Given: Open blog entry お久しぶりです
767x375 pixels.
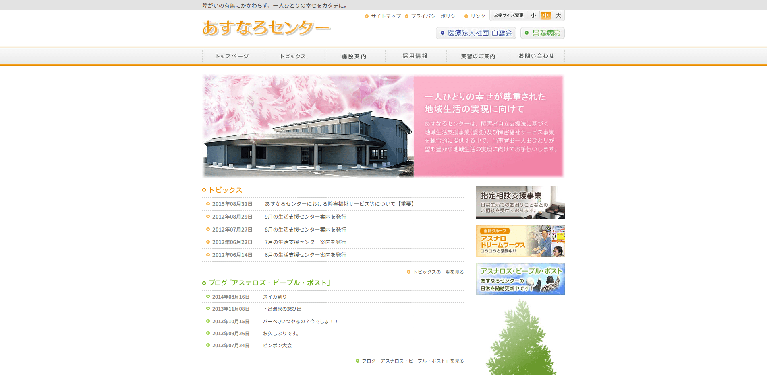Looking at the screenshot, I should pyautogui.click(x=280, y=333).
